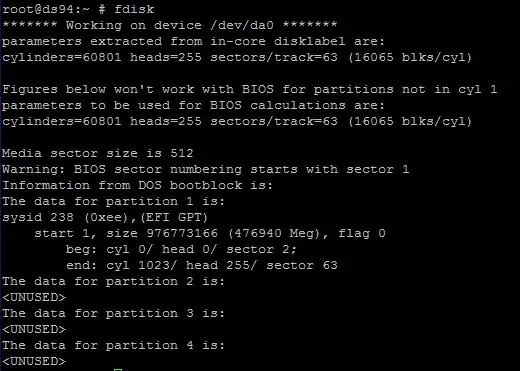Click the 'data for partition 3' line
This screenshot has width=520, height=371.
coord(113,313)
